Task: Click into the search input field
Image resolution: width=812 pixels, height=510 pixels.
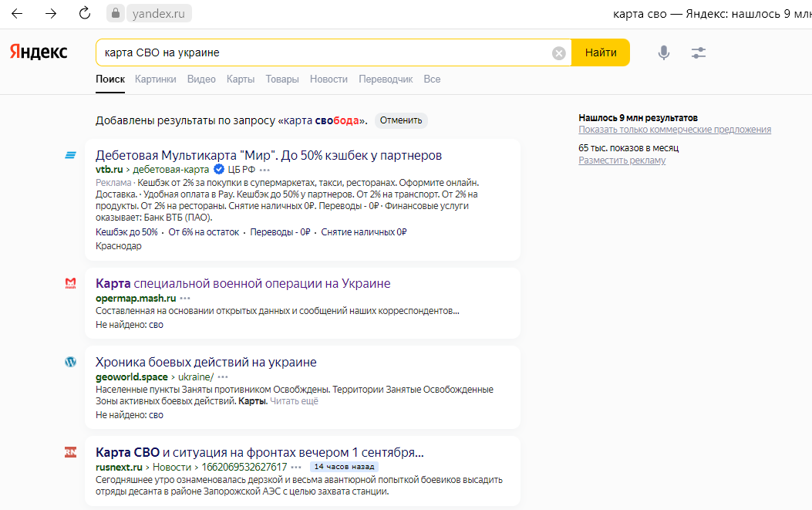Action: click(324, 52)
